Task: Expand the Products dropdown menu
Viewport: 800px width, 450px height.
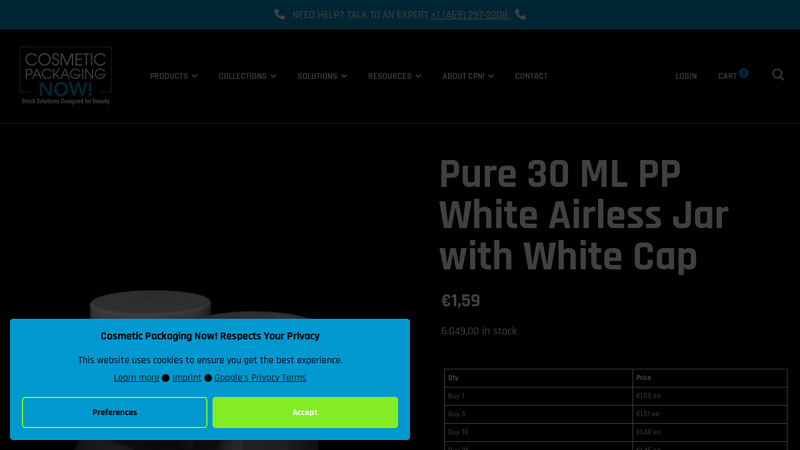Action: point(173,76)
